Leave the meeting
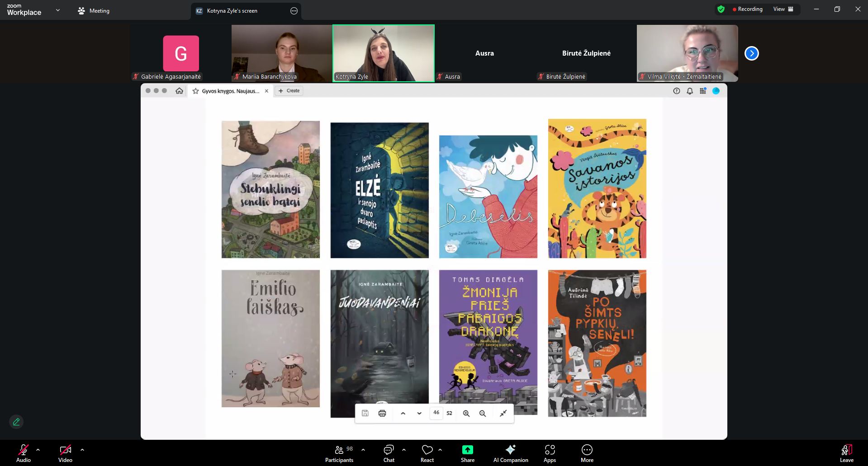Viewport: 868px width, 466px height. [846, 453]
